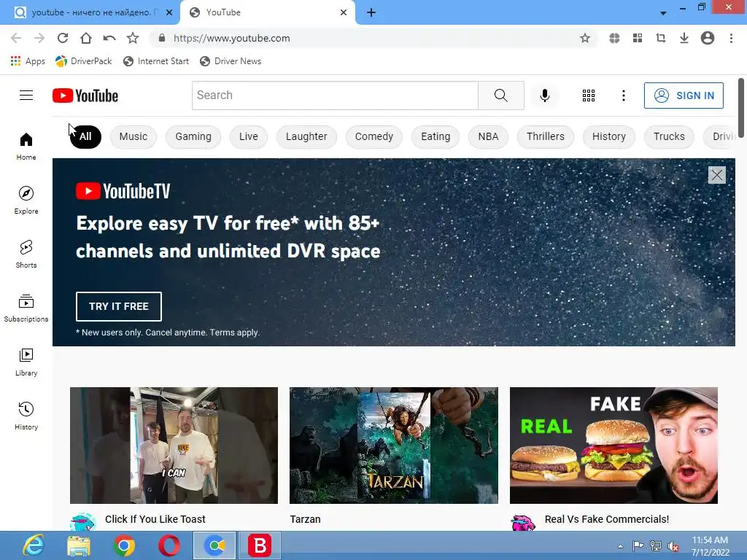Click the magnifier search button
747x560 pixels.
500,96
